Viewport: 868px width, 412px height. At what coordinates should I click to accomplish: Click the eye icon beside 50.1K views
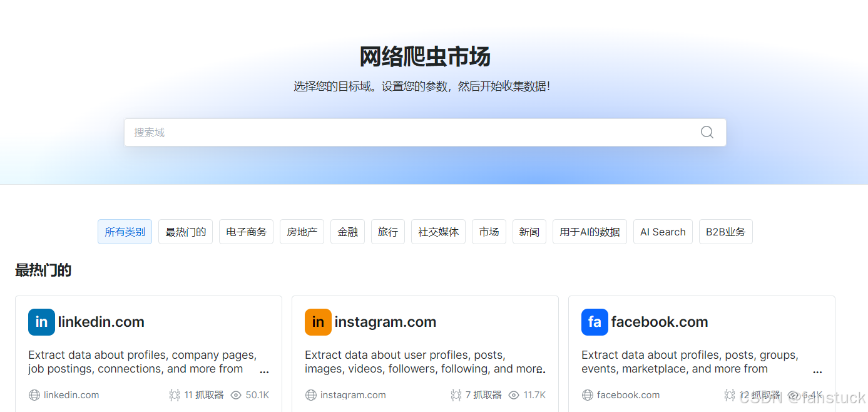coord(236,395)
